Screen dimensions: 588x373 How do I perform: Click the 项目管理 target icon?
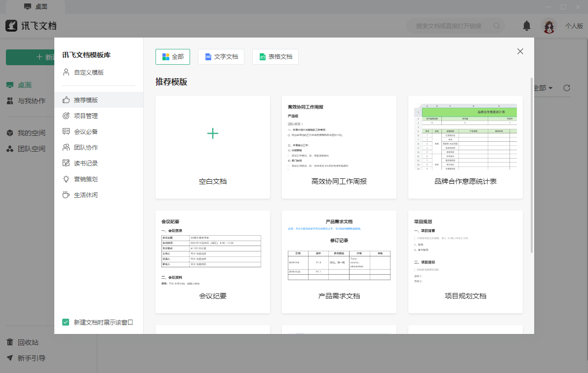click(x=66, y=116)
